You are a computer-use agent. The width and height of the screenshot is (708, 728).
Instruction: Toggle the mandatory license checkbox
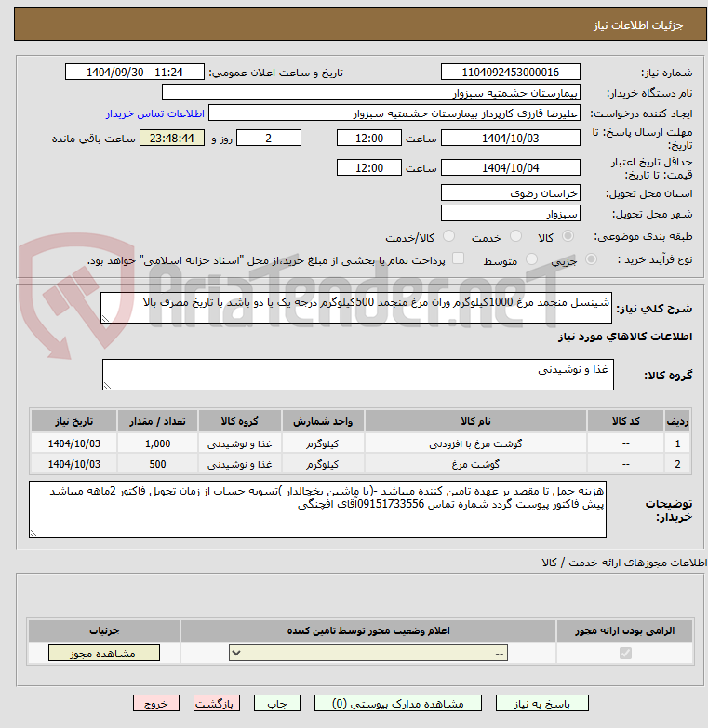pyautogui.click(x=625, y=654)
